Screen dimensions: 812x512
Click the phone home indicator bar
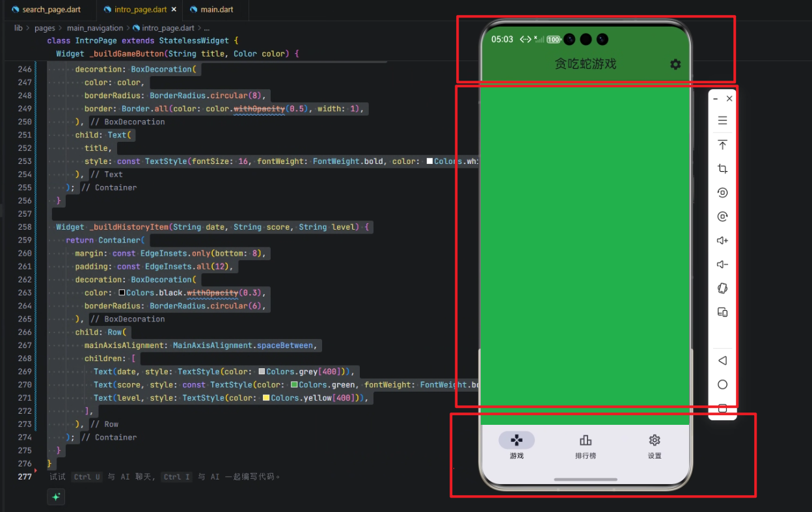coord(586,479)
